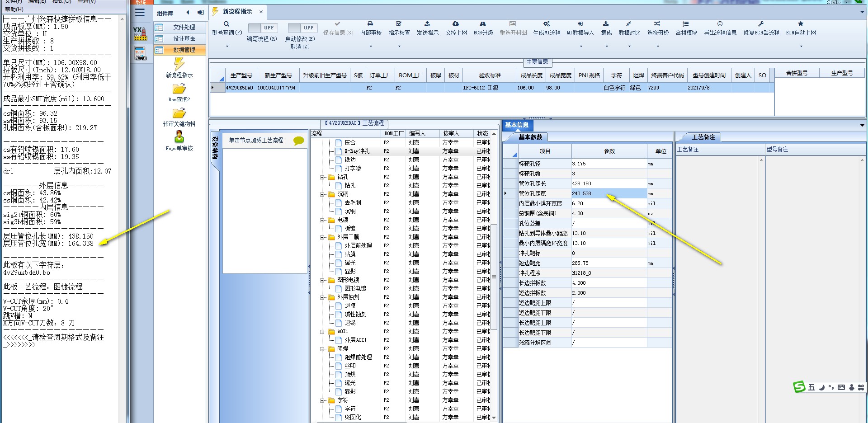Open the 预审关键物料 folder shortcut
Viewport: 868px width, 423px height.
179,117
